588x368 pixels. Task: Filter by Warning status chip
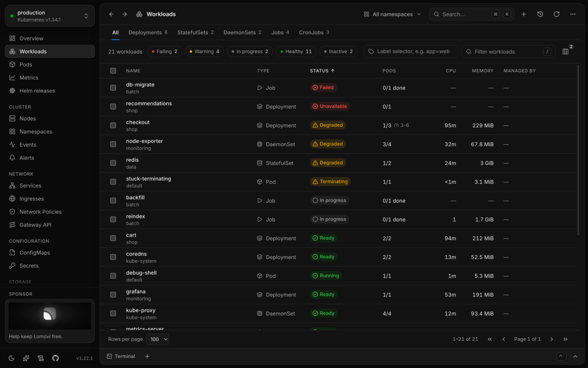pos(205,52)
